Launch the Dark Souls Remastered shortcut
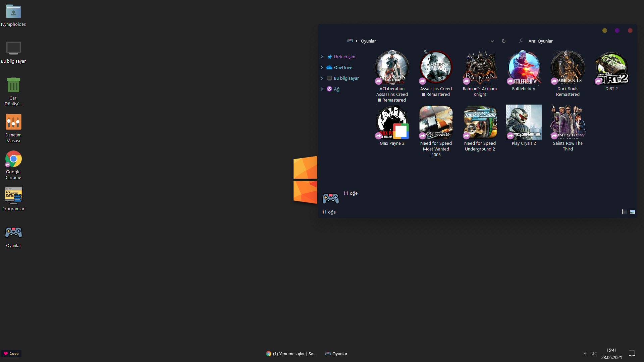 568,68
